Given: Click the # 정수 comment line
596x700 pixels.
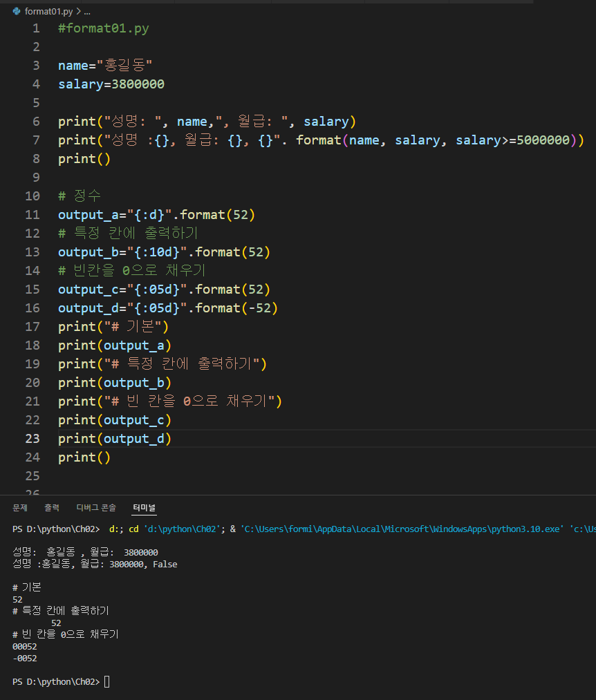Looking at the screenshot, I should 80,196.
